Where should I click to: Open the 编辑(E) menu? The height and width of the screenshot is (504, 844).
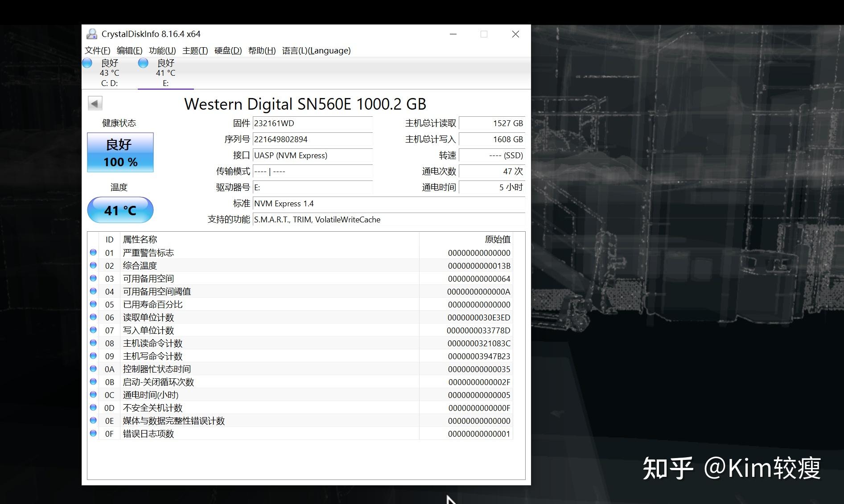[130, 50]
